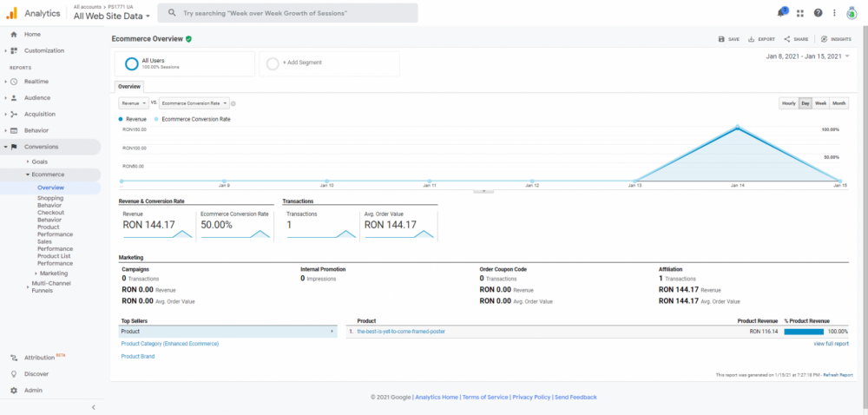
Task: Open the Ecommerce Conversion Rate dropdown
Action: point(194,103)
